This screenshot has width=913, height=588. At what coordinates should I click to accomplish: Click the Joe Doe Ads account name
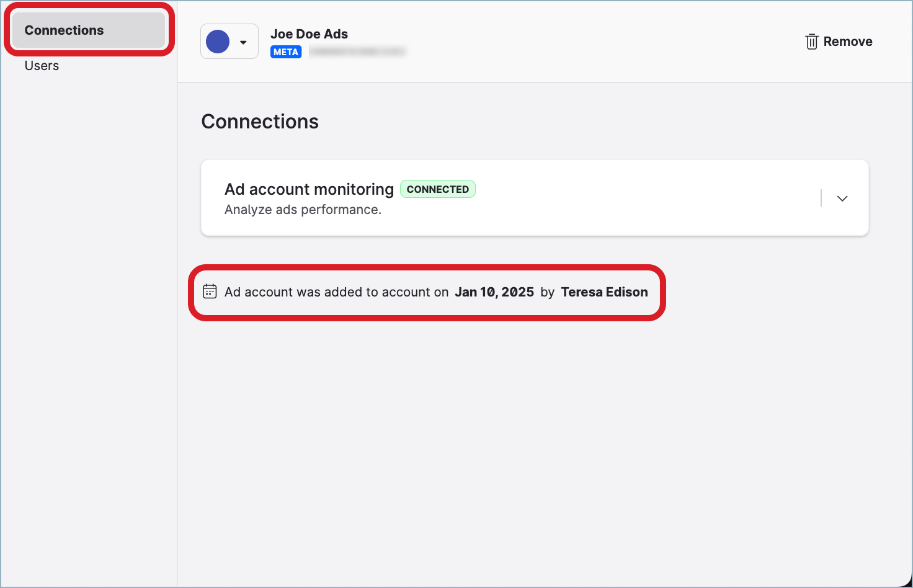[x=309, y=33]
